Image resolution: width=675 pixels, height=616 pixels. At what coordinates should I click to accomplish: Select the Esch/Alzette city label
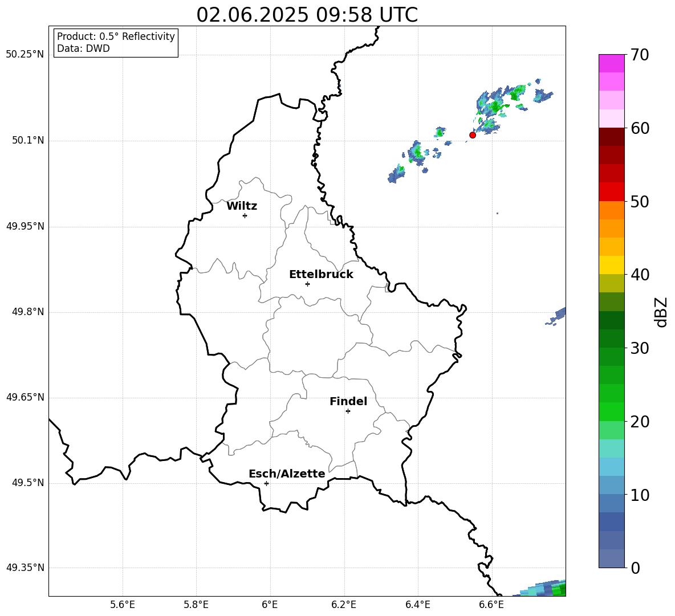287,474
